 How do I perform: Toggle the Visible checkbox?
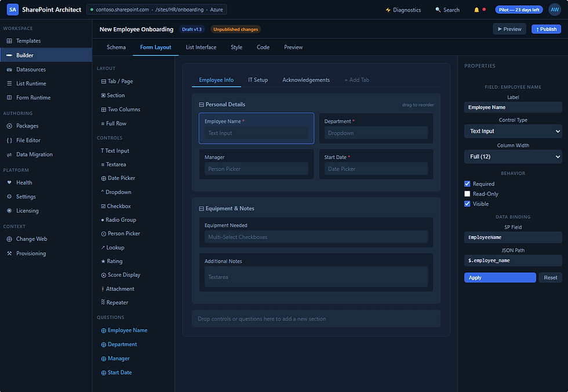(467, 204)
